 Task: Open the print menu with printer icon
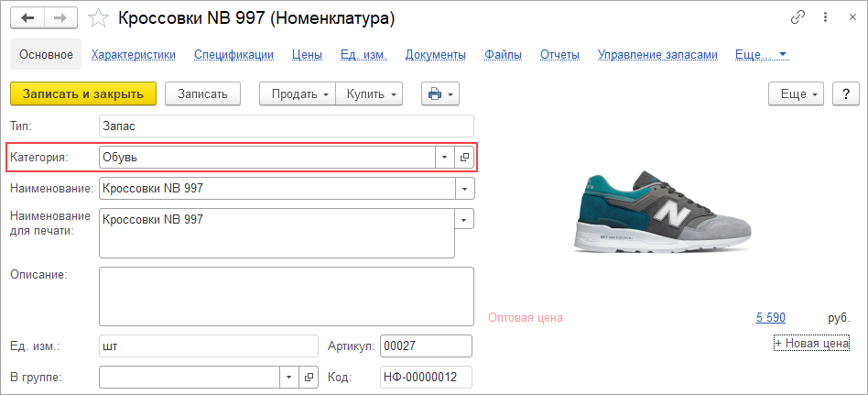(x=440, y=93)
